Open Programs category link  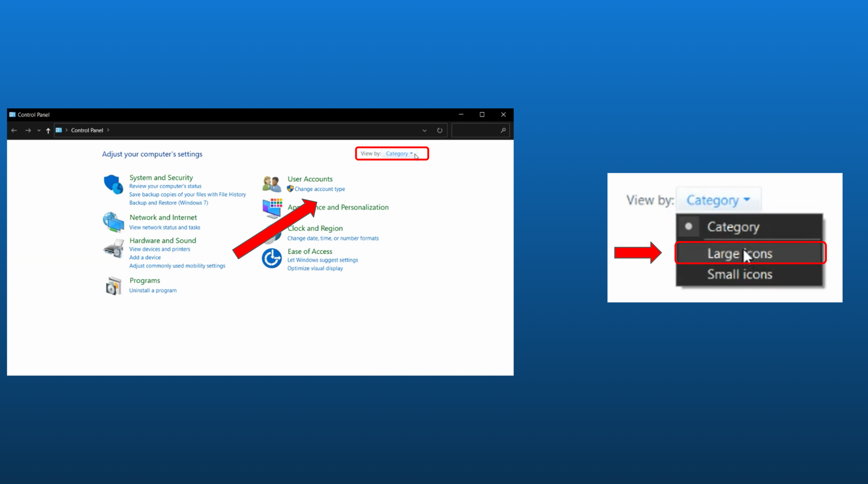145,280
